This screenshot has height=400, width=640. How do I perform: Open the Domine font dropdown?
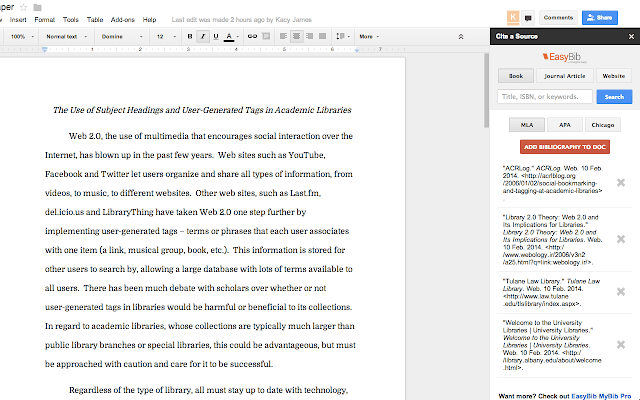point(121,36)
